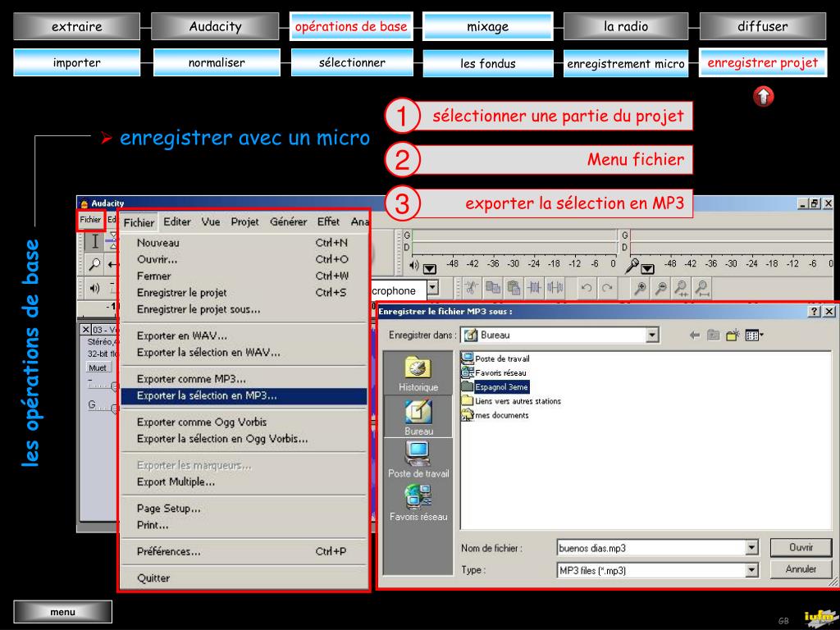Click the Bureau shortcut in places bar

coord(418,416)
